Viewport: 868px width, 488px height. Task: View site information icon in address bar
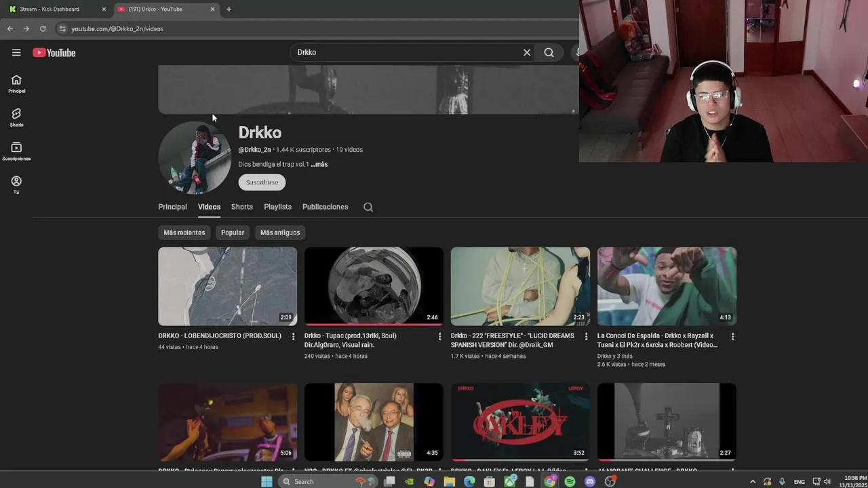[x=62, y=28]
